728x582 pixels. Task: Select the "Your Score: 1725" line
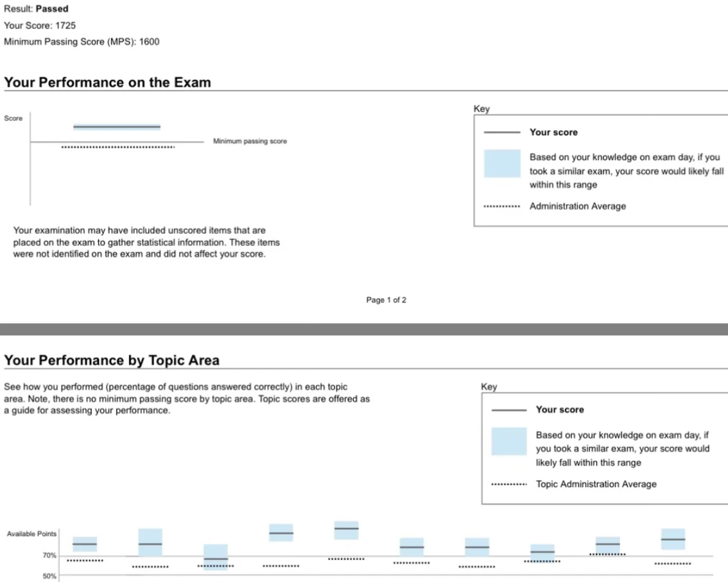click(x=40, y=26)
